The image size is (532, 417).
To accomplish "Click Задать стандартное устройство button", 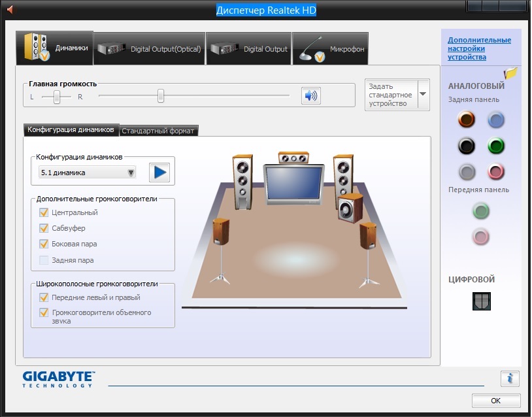I will point(391,95).
